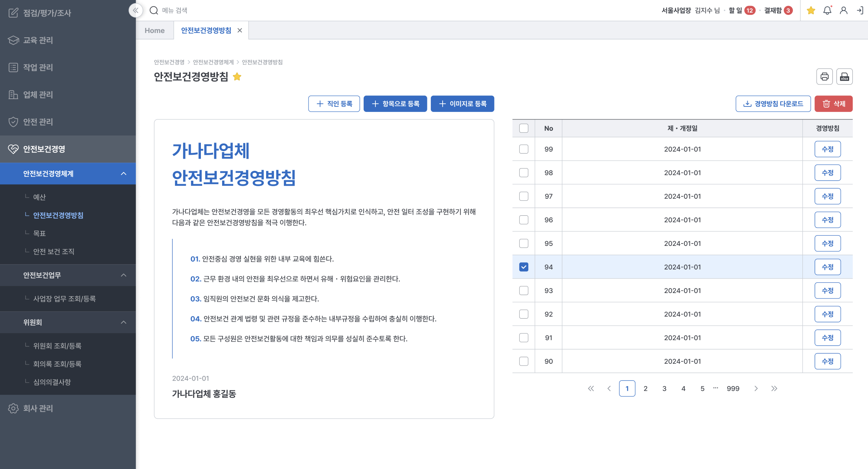Click the print icon button

click(824, 77)
